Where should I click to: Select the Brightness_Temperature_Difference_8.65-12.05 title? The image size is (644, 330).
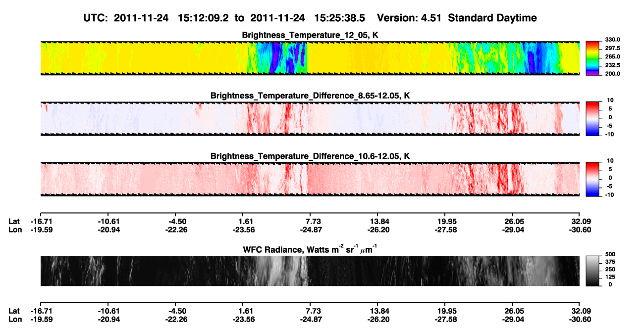310,95
